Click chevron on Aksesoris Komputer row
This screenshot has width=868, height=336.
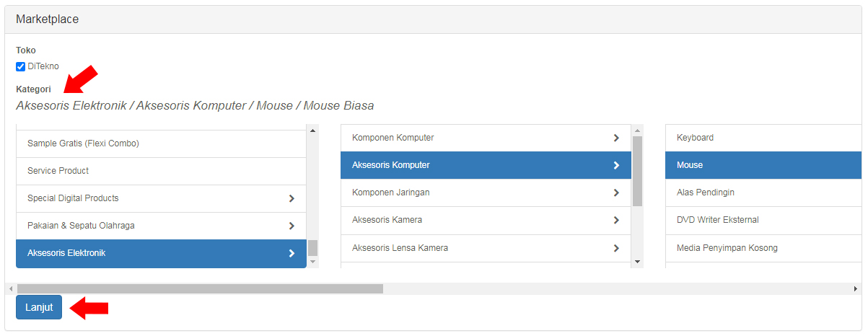point(616,165)
